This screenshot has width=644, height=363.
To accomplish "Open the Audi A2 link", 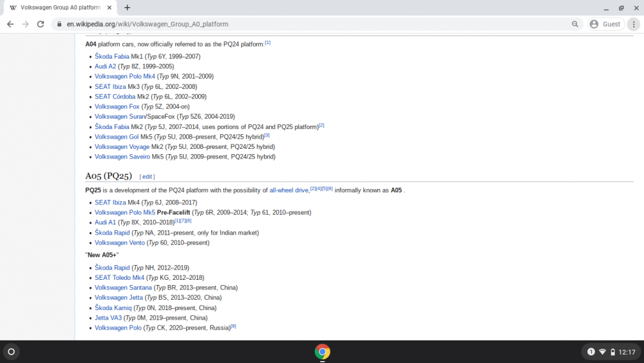I will click(x=105, y=66).
